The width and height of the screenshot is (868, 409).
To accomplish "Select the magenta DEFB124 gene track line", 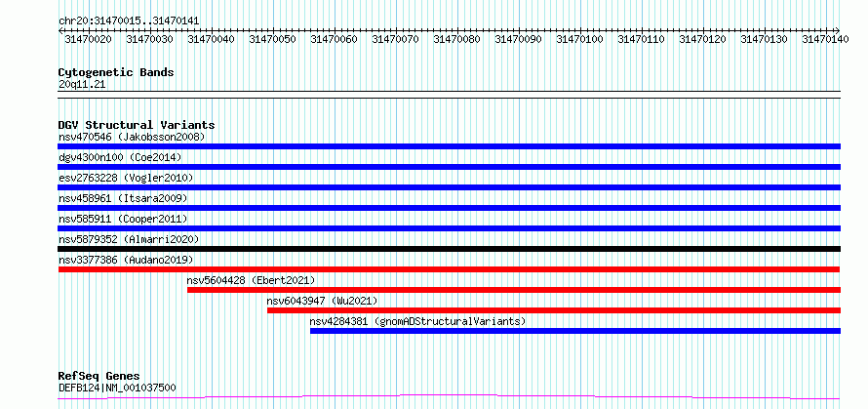I will (449, 396).
